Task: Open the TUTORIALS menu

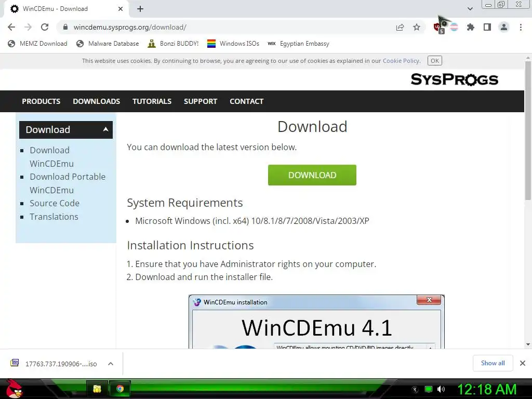Action: [152, 101]
